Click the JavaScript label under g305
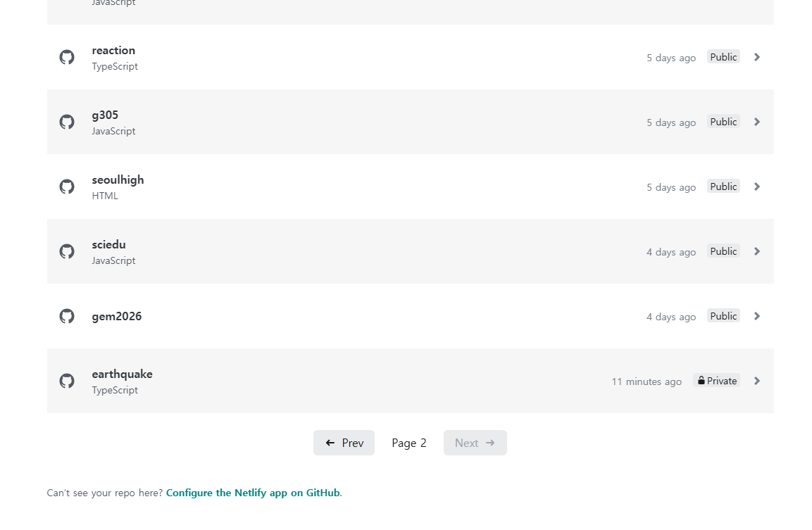The image size is (812, 530). (113, 131)
